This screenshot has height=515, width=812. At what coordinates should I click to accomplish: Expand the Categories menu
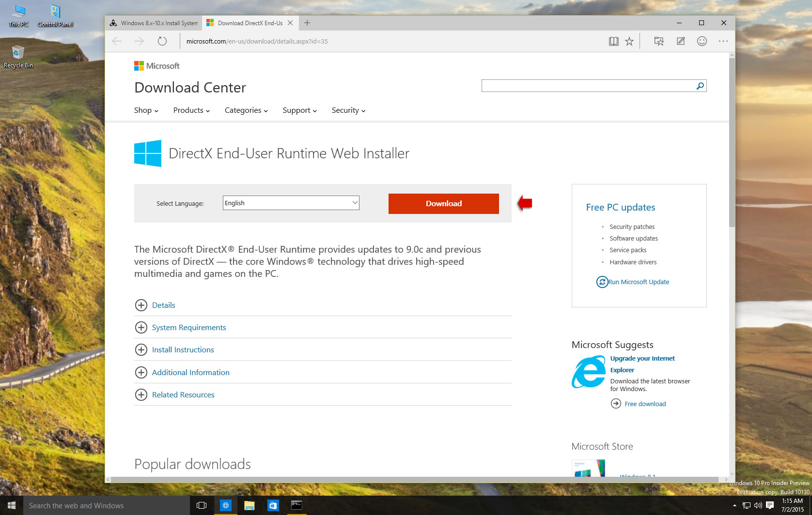(246, 110)
